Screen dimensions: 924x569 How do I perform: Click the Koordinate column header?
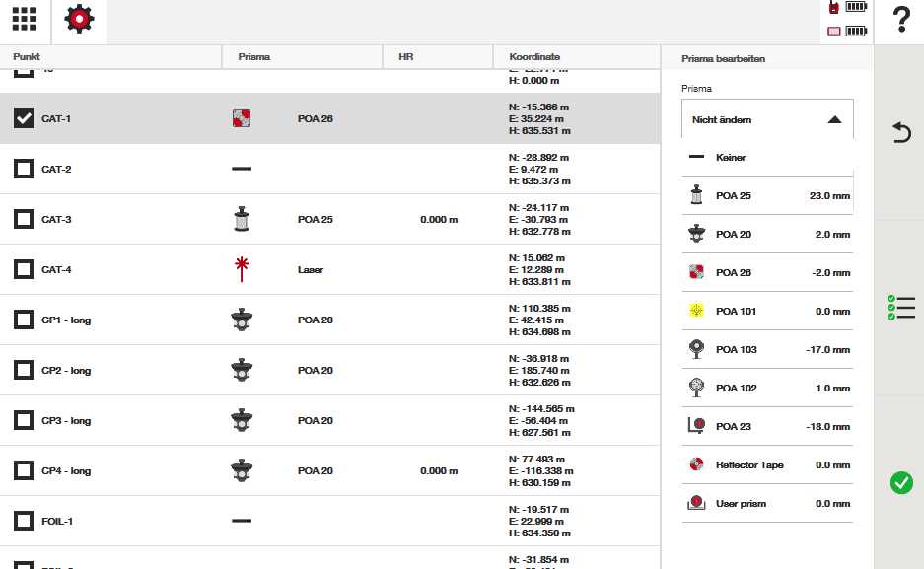(534, 57)
